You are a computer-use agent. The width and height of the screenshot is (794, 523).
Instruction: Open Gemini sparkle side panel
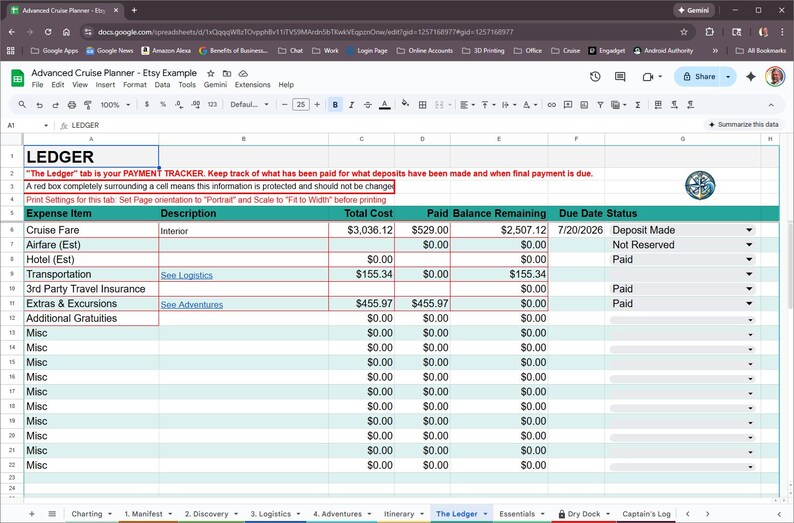click(x=751, y=76)
